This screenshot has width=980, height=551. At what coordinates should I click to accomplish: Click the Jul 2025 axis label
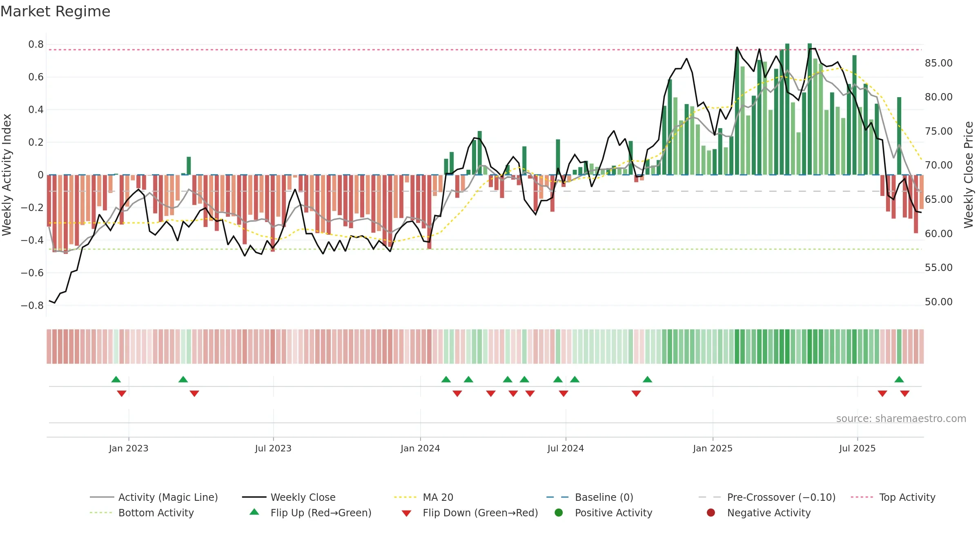pyautogui.click(x=857, y=448)
